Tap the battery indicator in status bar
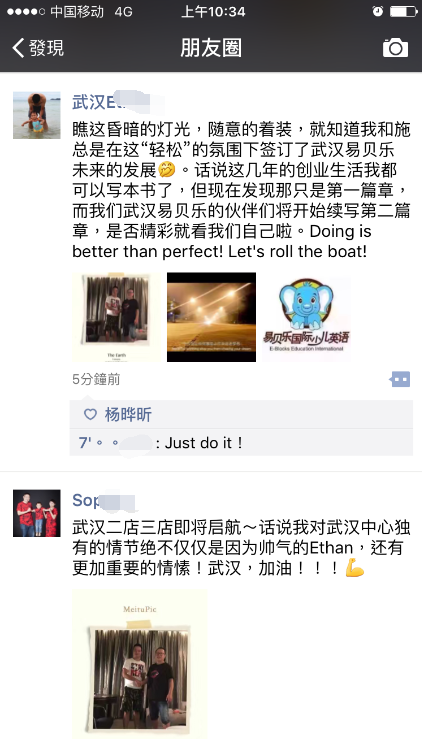 coord(403,12)
